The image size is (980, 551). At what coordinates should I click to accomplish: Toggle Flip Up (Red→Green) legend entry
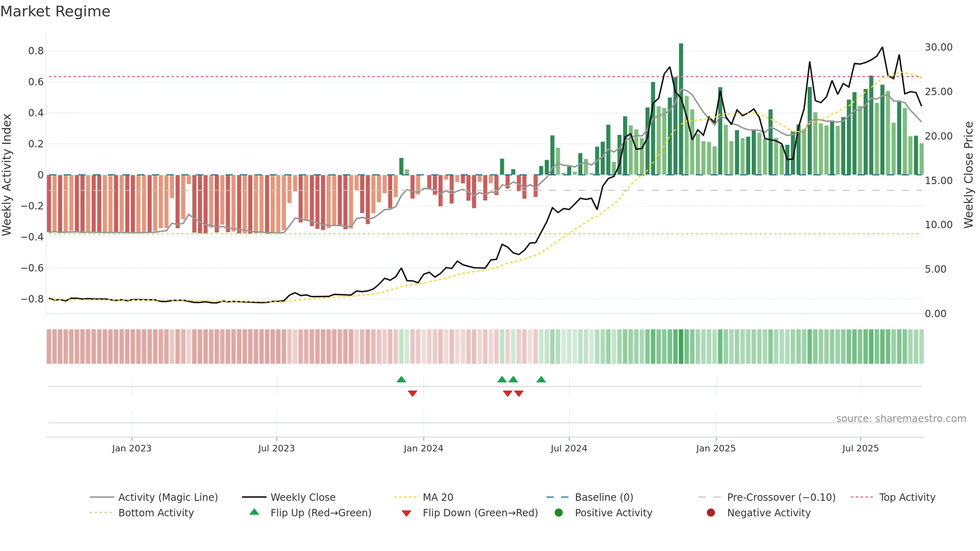(310, 513)
